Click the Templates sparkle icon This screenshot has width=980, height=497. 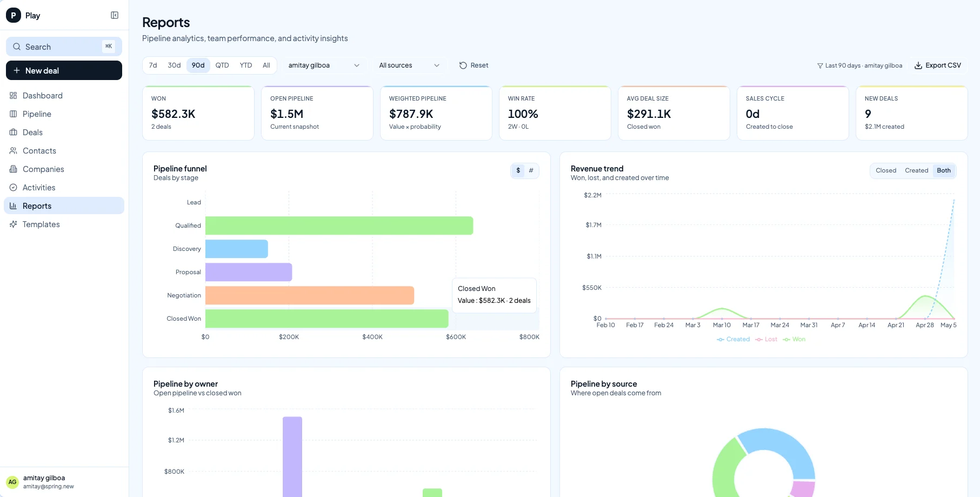(x=14, y=224)
